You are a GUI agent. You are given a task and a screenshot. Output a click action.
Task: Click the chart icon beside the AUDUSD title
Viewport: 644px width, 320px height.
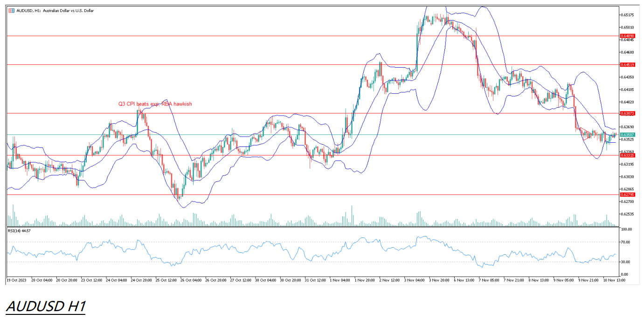coord(11,10)
